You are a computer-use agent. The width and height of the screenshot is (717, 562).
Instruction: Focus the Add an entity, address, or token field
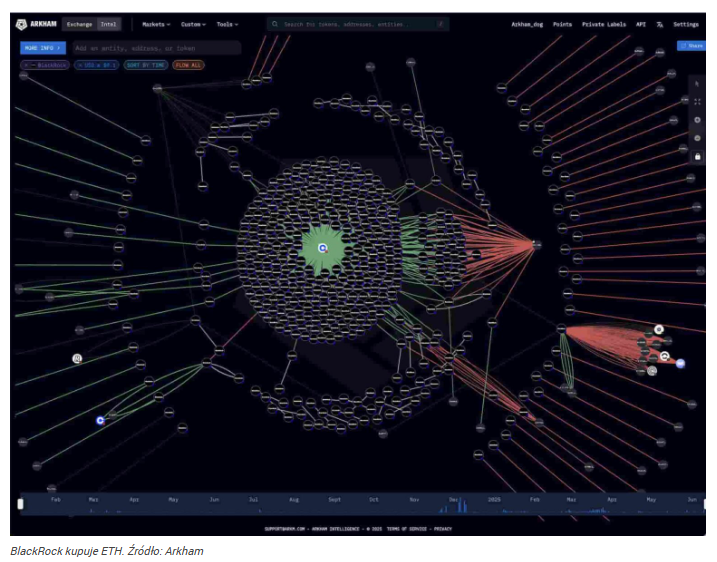pos(156,48)
